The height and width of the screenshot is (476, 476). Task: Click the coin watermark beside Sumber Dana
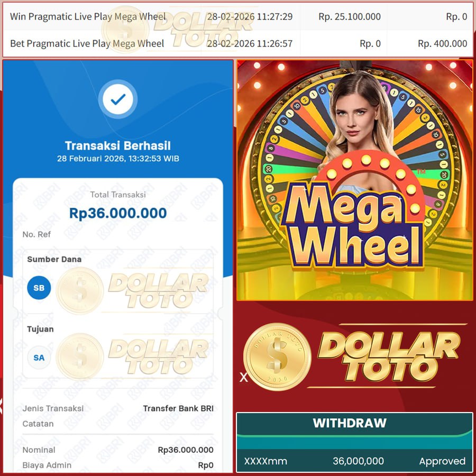pos(80,290)
